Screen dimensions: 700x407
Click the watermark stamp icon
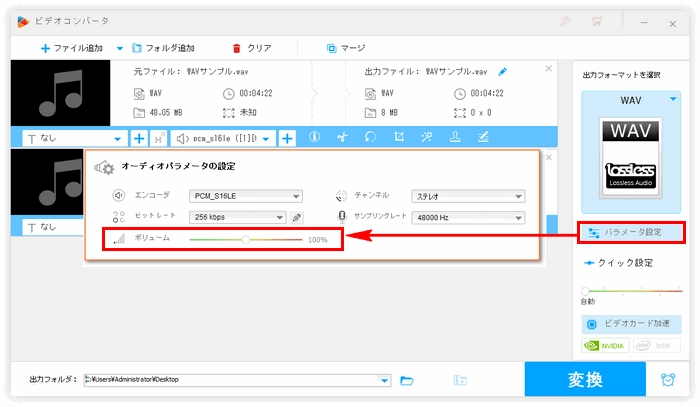(x=454, y=138)
